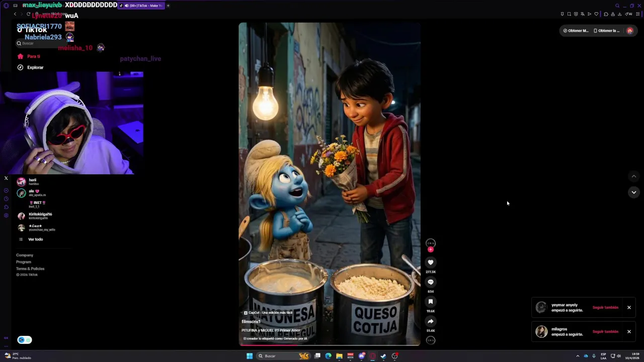Go to the previous video with the up arrow
The width and height of the screenshot is (644, 362).
pos(633,176)
